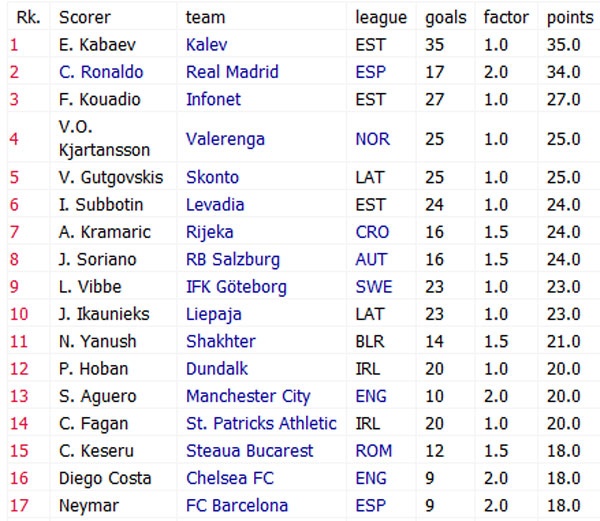Open the Dundalk team link
Image resolution: width=600 pixels, height=521 pixels.
pos(217,369)
